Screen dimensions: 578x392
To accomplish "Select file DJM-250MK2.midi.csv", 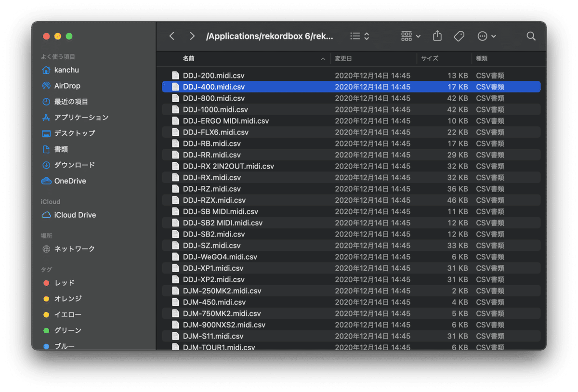I will (351, 290).
